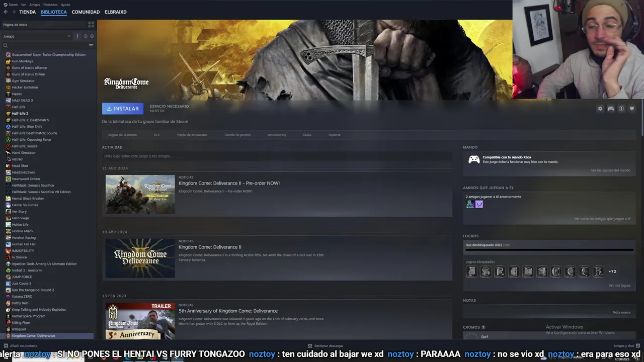644x362 pixels.
Task: Click the first friend avatar (green)
Action: click(470, 204)
